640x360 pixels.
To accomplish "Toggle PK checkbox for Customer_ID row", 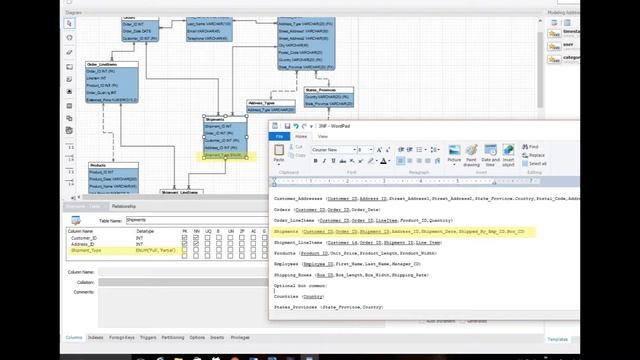I will point(184,238).
